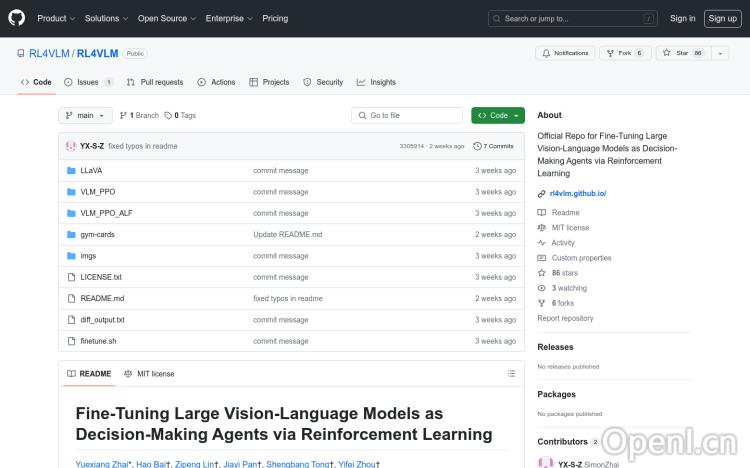Open the README outline list icon
This screenshot has height=468, width=750.
[x=512, y=374]
